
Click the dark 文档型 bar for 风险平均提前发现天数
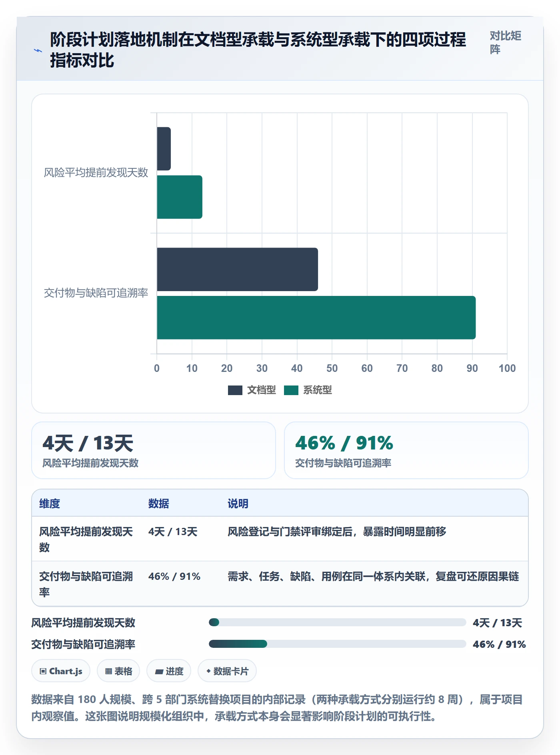(x=164, y=149)
